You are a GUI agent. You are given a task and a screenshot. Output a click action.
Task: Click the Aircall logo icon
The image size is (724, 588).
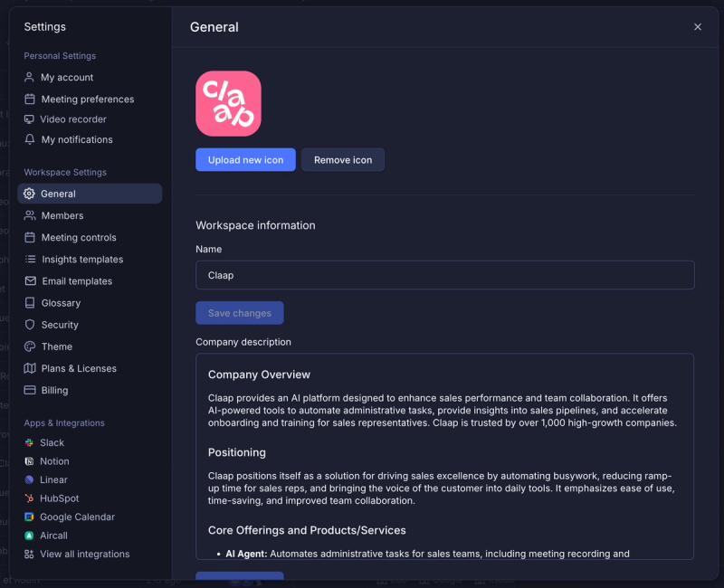[29, 536]
